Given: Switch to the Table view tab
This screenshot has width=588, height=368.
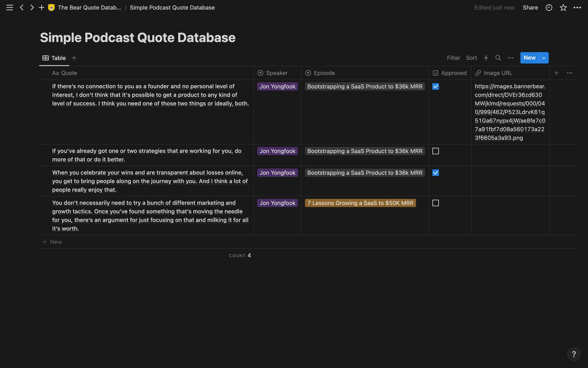Looking at the screenshot, I should [54, 58].
